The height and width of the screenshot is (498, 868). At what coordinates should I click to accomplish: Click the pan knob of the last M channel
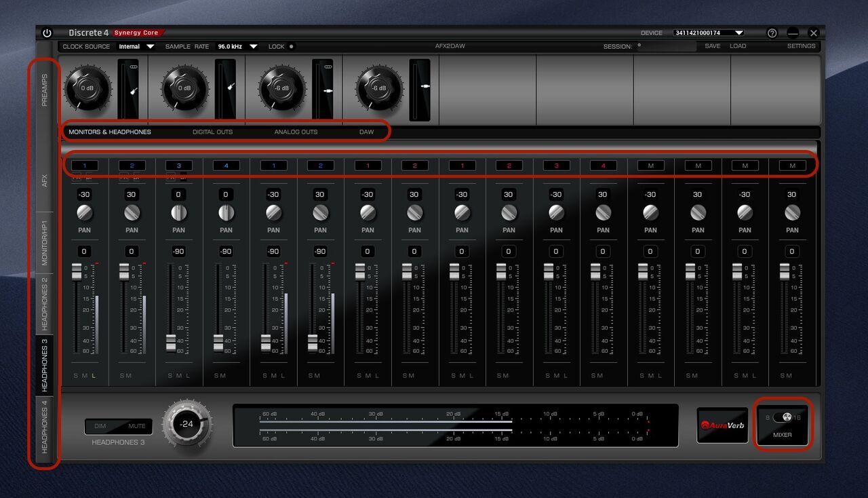coord(792,213)
